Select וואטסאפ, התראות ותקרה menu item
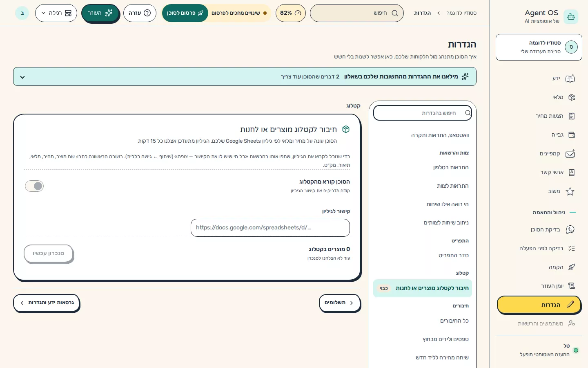 (423, 135)
